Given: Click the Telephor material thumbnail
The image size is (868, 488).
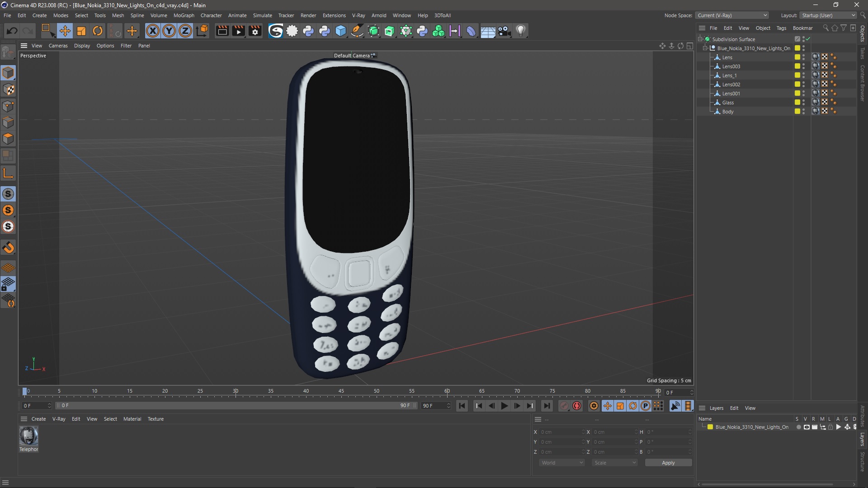Looking at the screenshot, I should [28, 436].
